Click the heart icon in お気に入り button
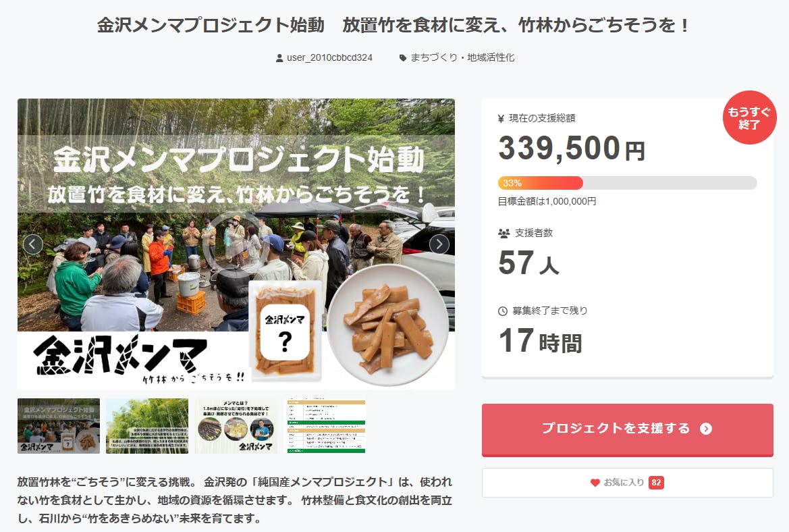 coord(595,483)
